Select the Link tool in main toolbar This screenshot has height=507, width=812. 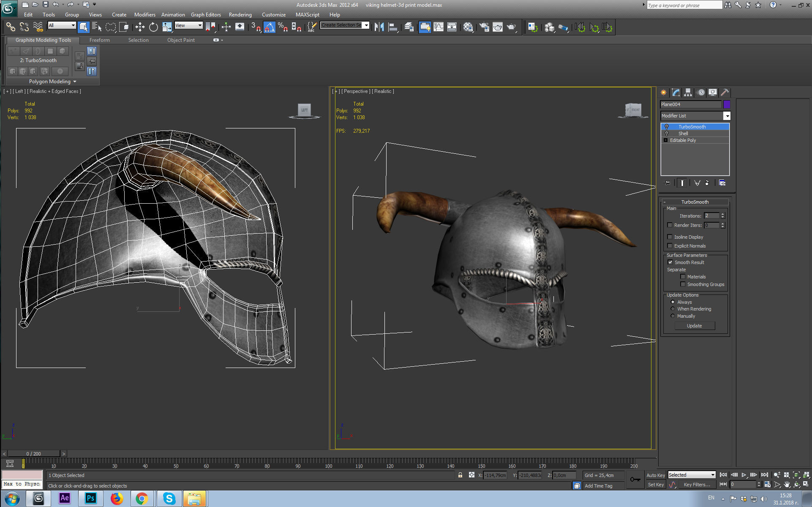pyautogui.click(x=11, y=27)
